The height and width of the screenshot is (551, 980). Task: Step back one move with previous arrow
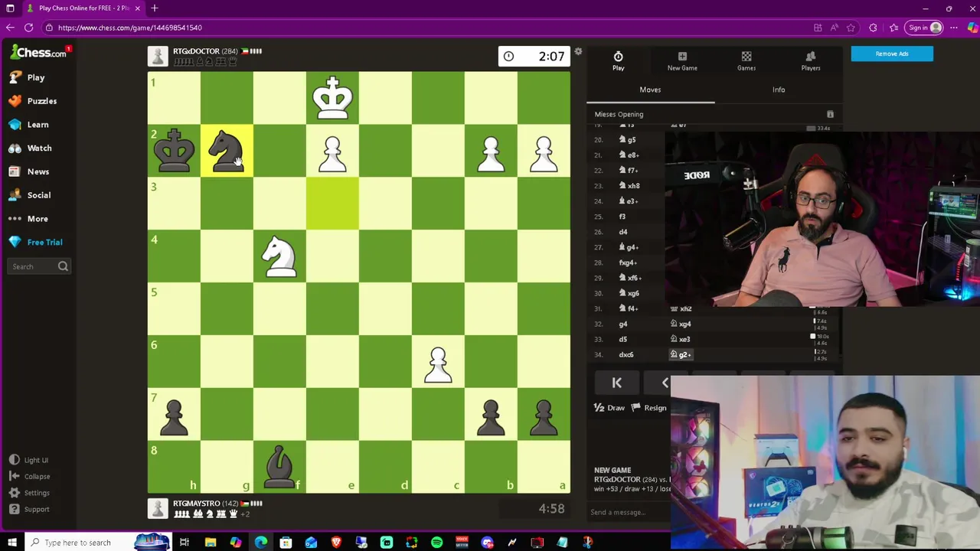pyautogui.click(x=663, y=383)
